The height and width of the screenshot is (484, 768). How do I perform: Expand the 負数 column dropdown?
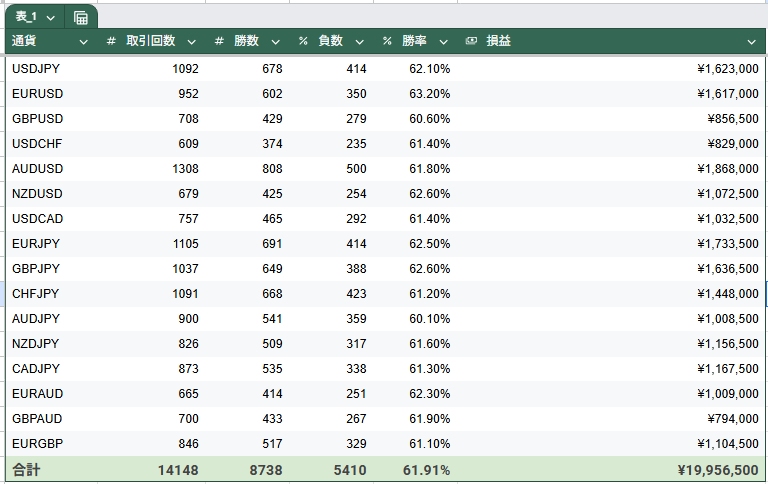(360, 42)
